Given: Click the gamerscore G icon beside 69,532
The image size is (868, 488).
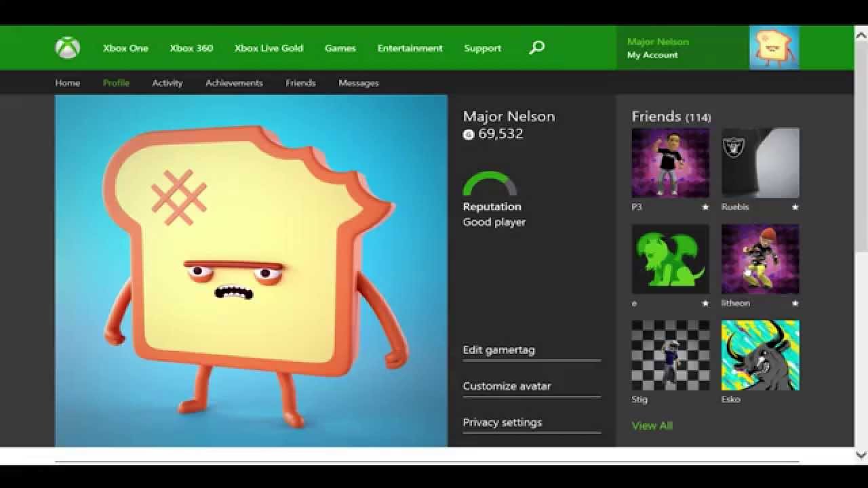Looking at the screenshot, I should [x=467, y=134].
